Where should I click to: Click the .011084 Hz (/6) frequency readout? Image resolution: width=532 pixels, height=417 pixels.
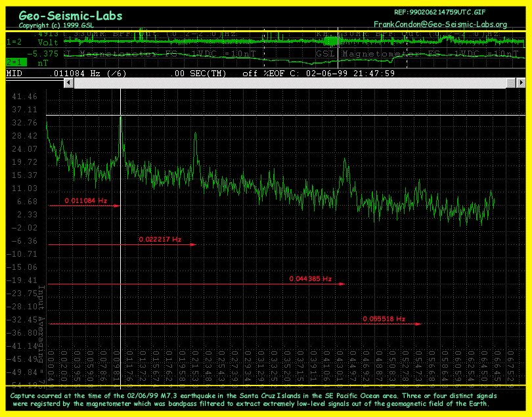(x=88, y=74)
